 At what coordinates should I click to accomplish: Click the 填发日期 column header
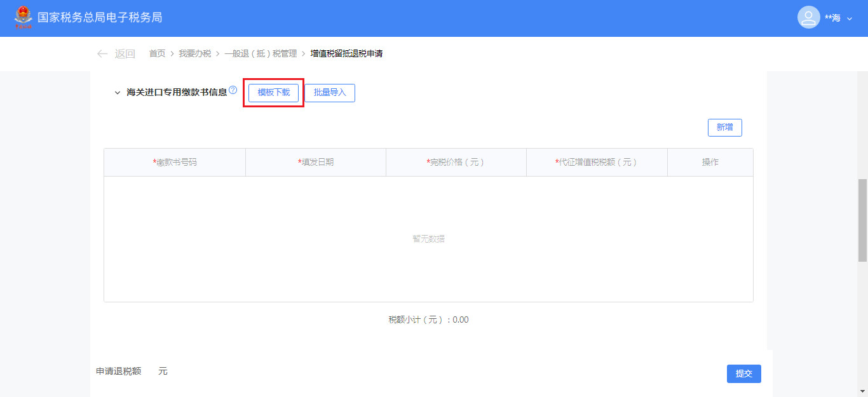point(316,163)
